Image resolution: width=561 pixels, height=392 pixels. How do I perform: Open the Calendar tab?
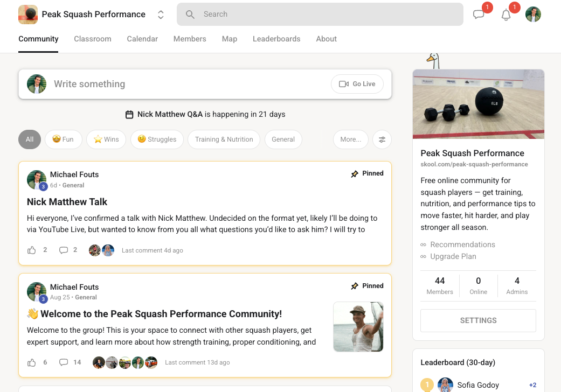click(142, 39)
